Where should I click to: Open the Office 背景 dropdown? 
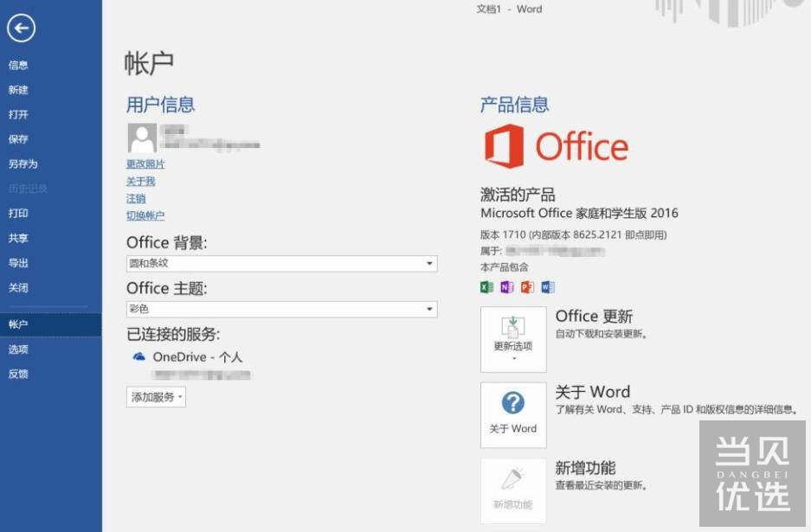(x=282, y=264)
